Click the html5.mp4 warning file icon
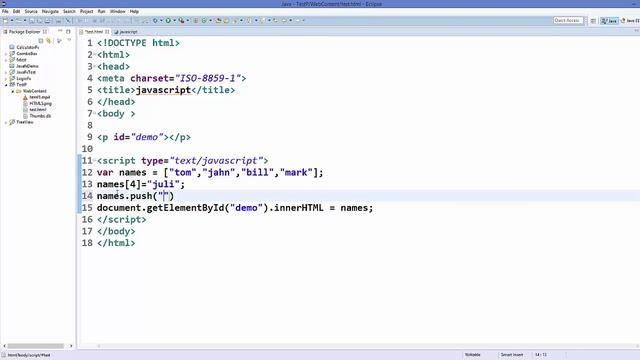This screenshot has height=360, width=640. click(x=25, y=97)
